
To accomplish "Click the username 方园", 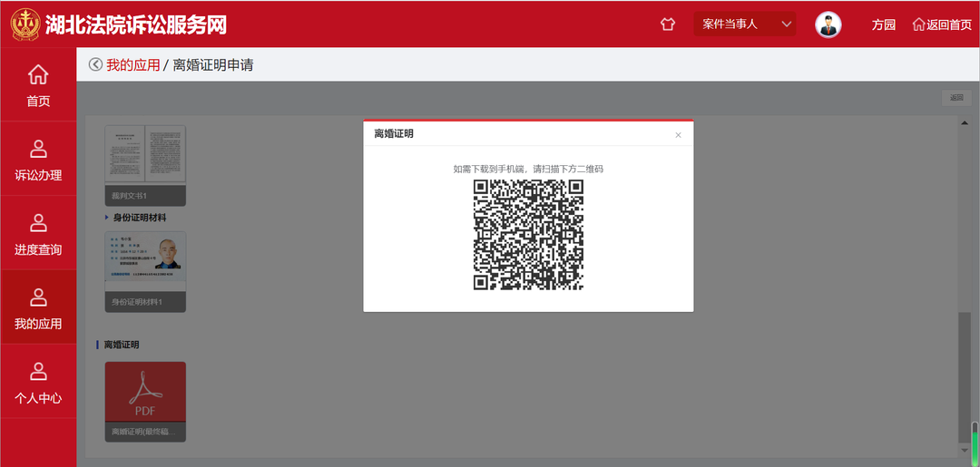I will coord(884,24).
